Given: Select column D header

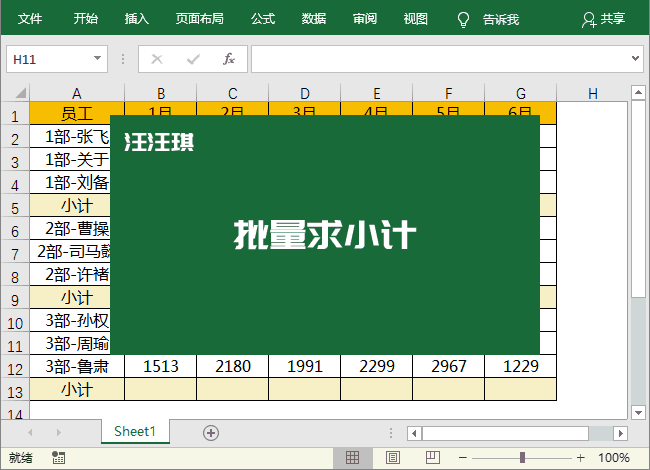Looking at the screenshot, I should pos(305,94).
